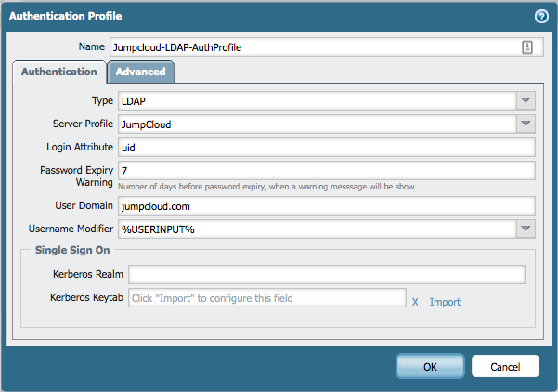Open the Server Profile dropdown arrow

pyautogui.click(x=526, y=124)
